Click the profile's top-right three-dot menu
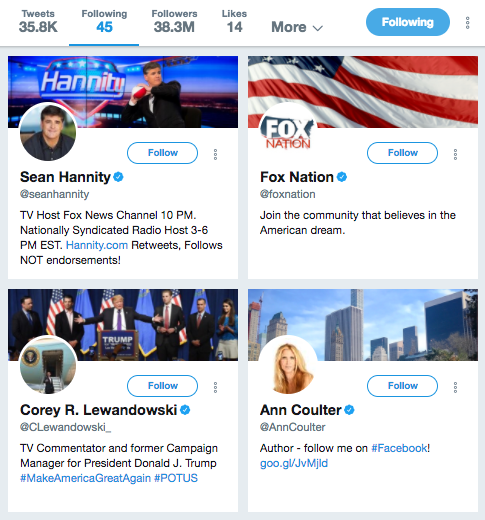 [x=468, y=23]
